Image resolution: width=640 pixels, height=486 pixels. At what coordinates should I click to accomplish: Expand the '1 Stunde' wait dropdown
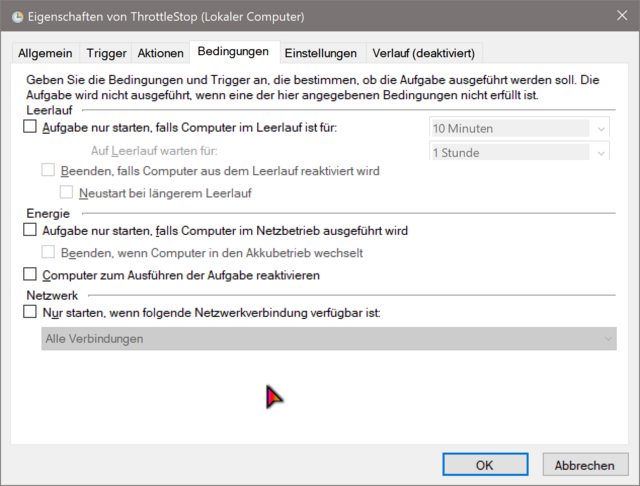tap(519, 151)
